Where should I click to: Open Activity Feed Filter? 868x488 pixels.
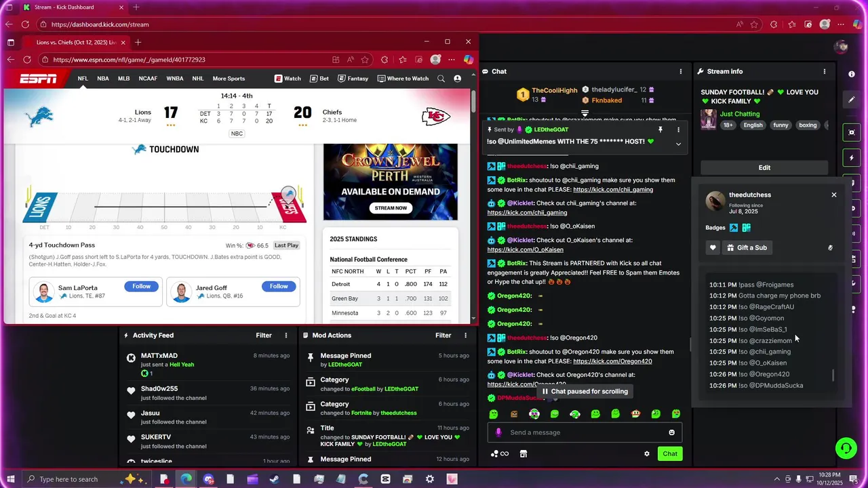point(264,335)
